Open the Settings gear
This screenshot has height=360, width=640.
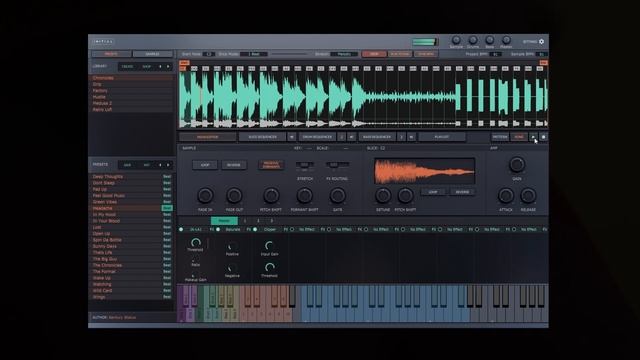541,42
